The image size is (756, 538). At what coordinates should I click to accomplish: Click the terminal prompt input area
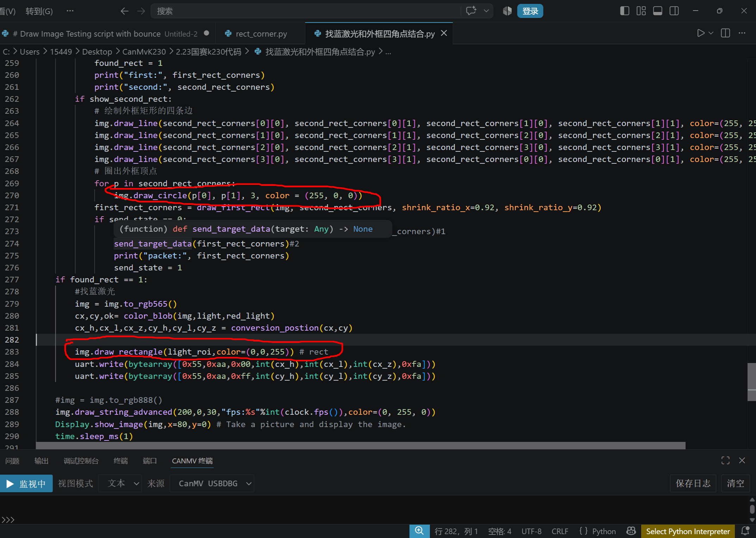pos(373,520)
